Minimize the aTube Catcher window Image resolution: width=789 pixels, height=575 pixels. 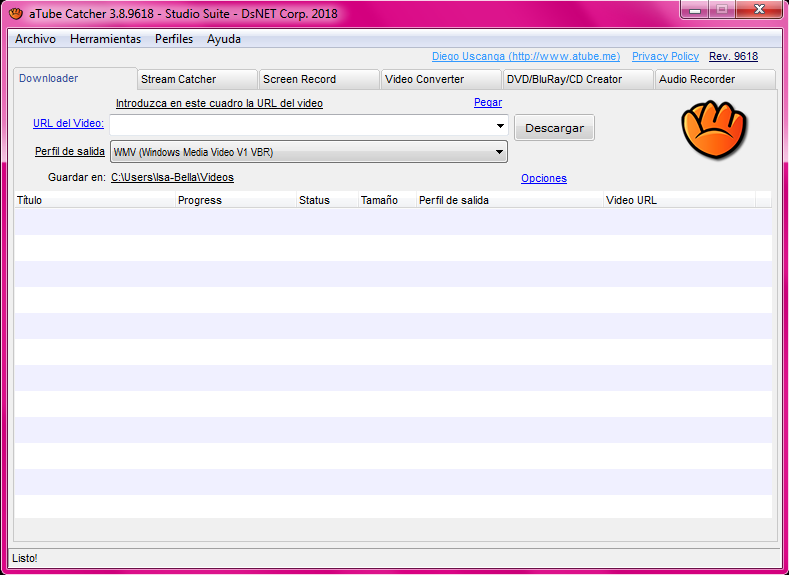pos(696,10)
